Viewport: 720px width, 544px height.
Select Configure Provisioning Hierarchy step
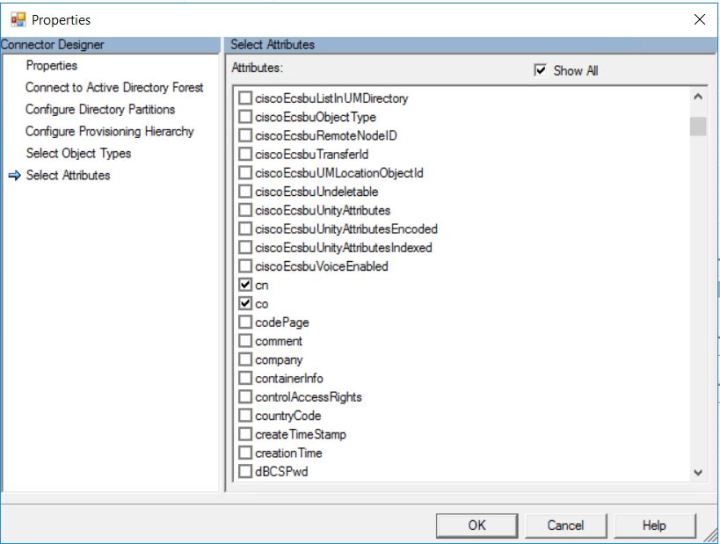[109, 132]
